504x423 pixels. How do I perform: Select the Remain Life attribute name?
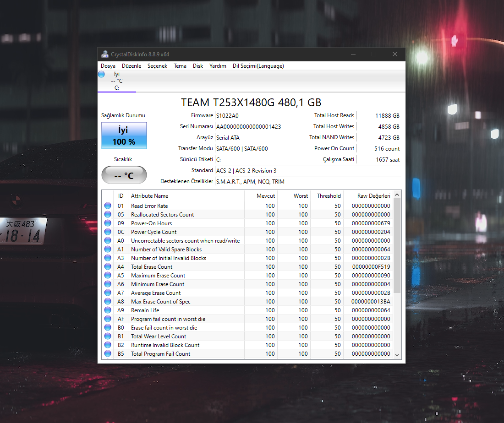pyautogui.click(x=145, y=310)
